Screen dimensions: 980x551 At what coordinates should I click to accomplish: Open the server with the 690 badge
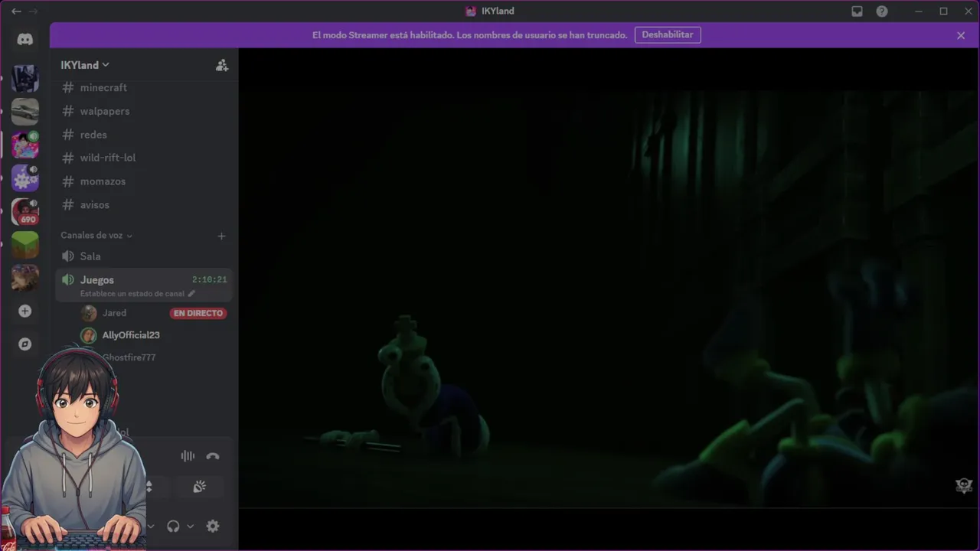click(25, 211)
